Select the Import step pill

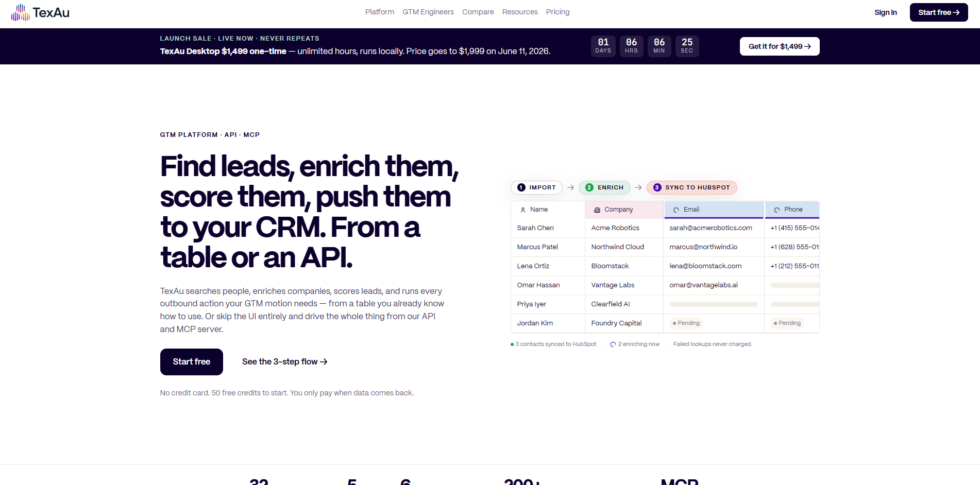(536, 187)
